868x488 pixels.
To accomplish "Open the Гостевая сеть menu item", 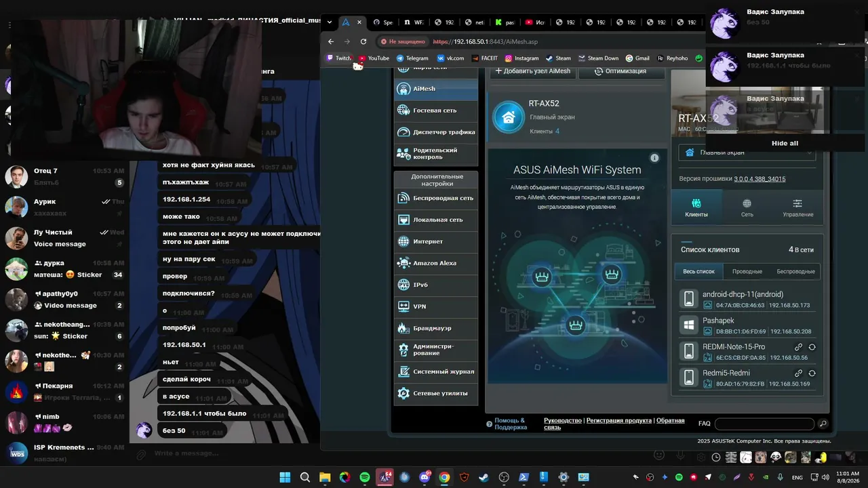I will click(436, 110).
